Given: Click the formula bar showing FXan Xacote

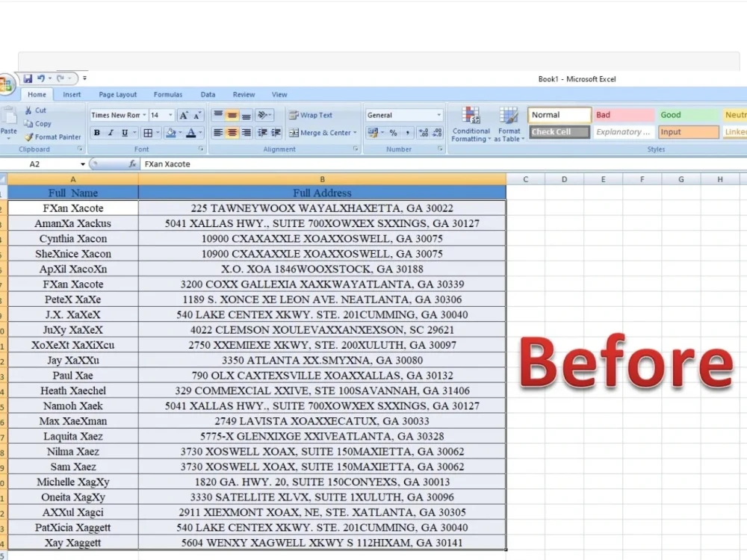Looking at the screenshot, I should 443,164.
